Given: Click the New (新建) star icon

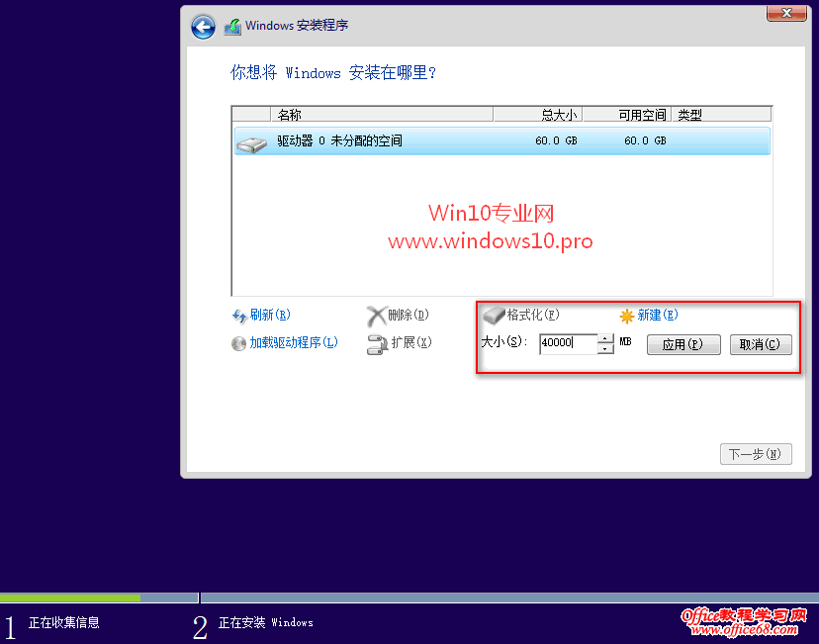Looking at the screenshot, I should [x=627, y=315].
